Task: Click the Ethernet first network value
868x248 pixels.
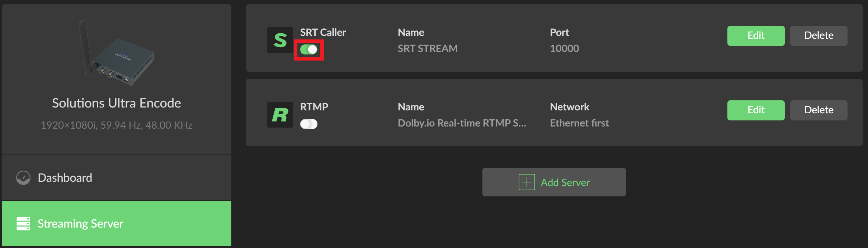Action: pyautogui.click(x=579, y=123)
